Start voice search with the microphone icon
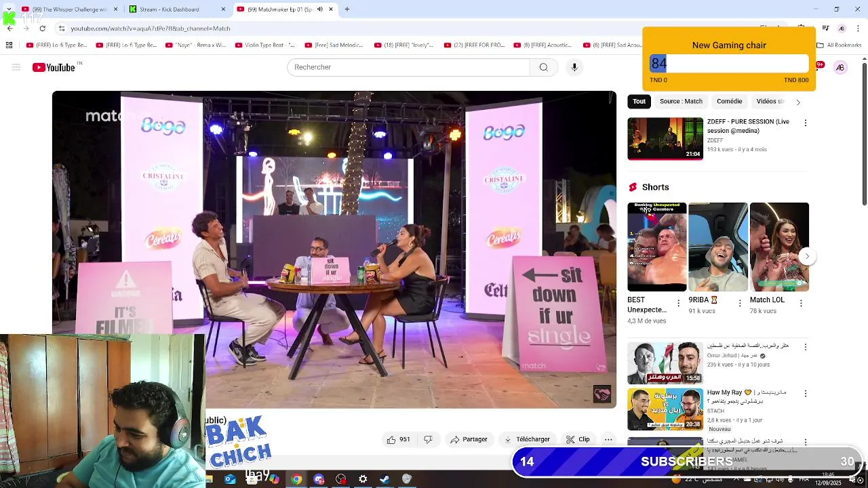The height and width of the screenshot is (488, 868). point(574,67)
